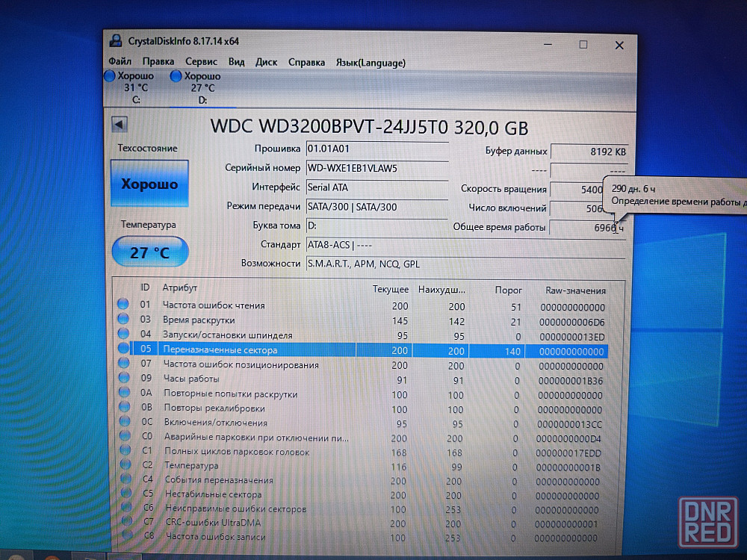
Task: Select the Неисправимые ошибки секторов row
Action: (362, 509)
